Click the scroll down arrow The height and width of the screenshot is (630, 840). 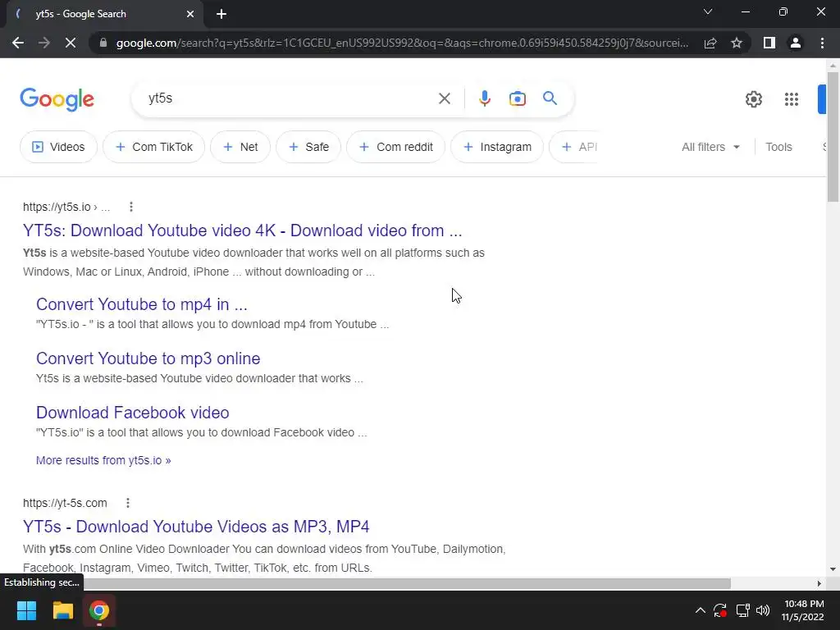(833, 569)
